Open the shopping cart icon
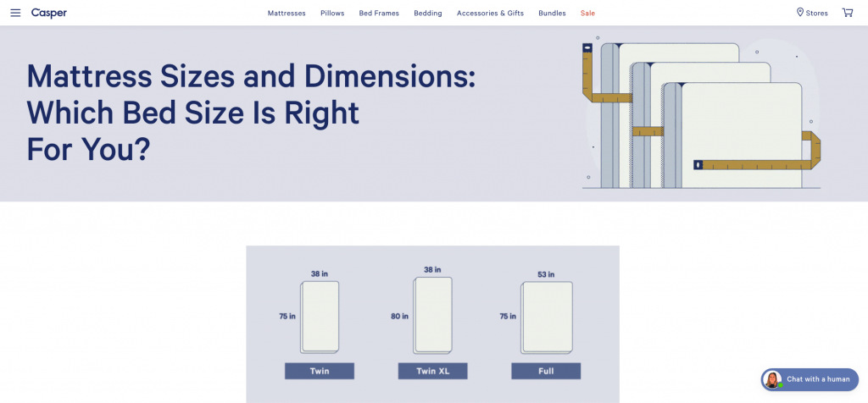The height and width of the screenshot is (403, 868). pos(848,13)
